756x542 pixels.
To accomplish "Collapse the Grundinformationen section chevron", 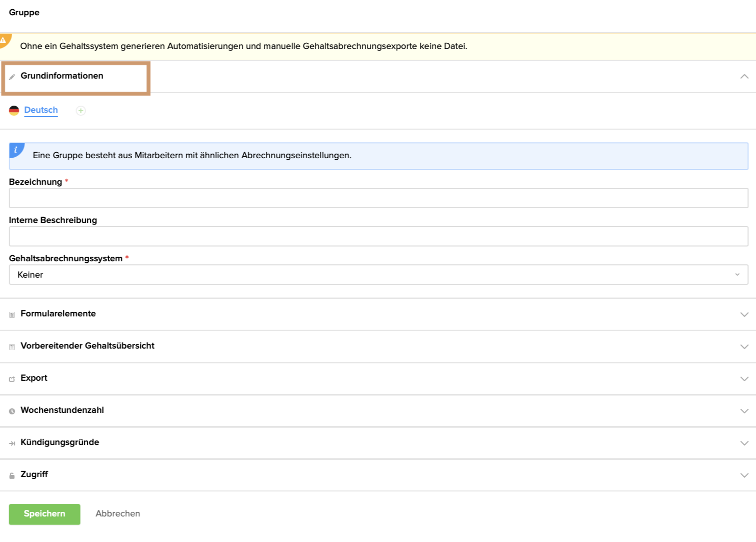I will point(744,77).
